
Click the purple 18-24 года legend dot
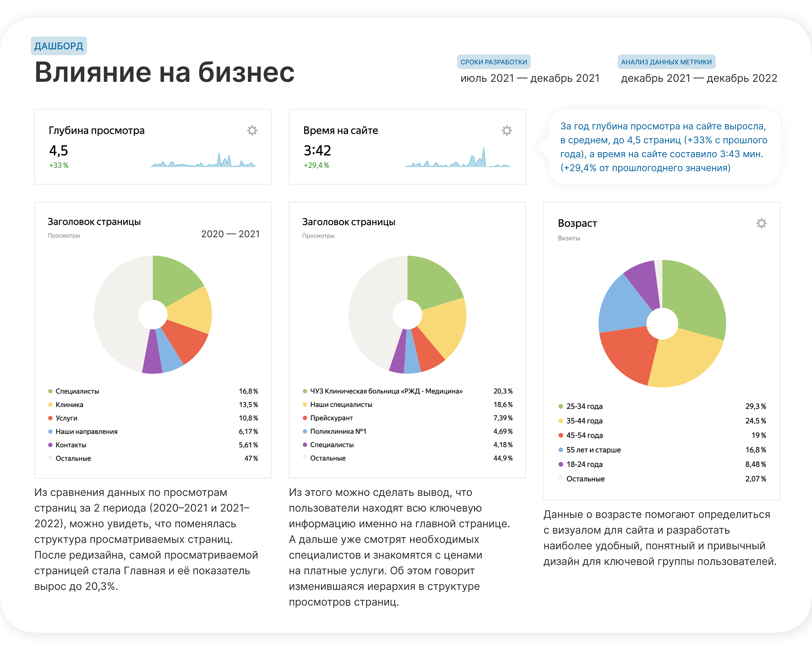point(561,464)
